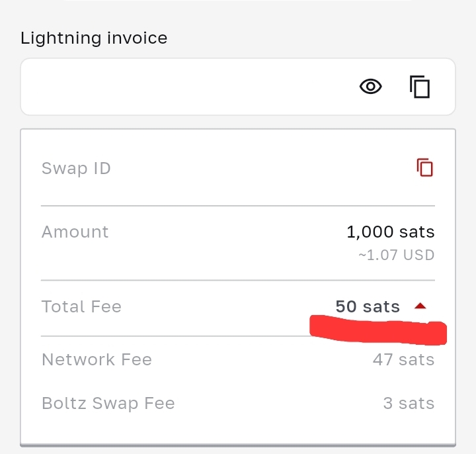Select the 1,000 sats amount value
The height and width of the screenshot is (454, 476).
point(390,232)
